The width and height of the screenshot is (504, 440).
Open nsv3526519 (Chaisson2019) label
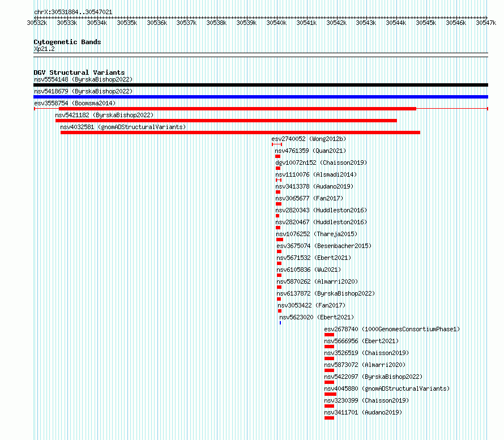[x=367, y=353]
